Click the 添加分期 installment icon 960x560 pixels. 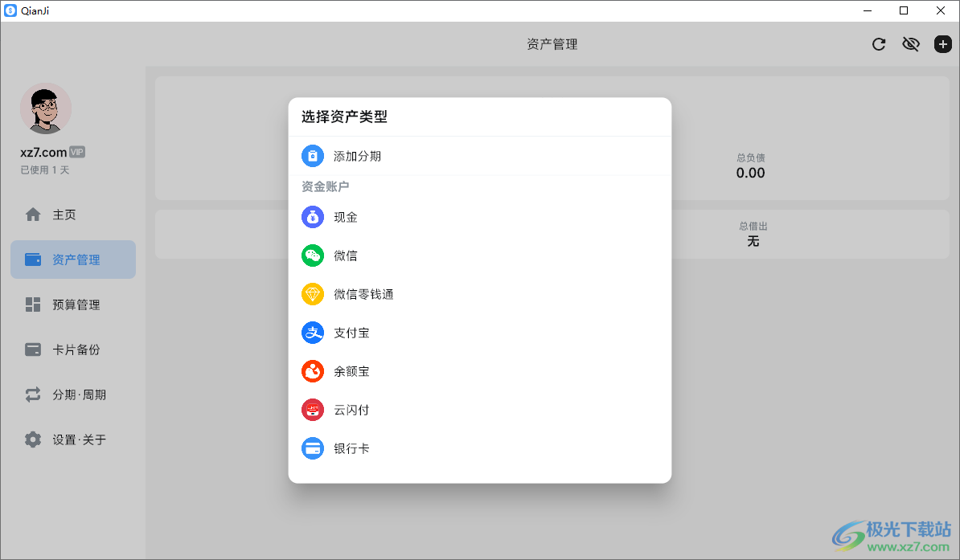point(313,156)
